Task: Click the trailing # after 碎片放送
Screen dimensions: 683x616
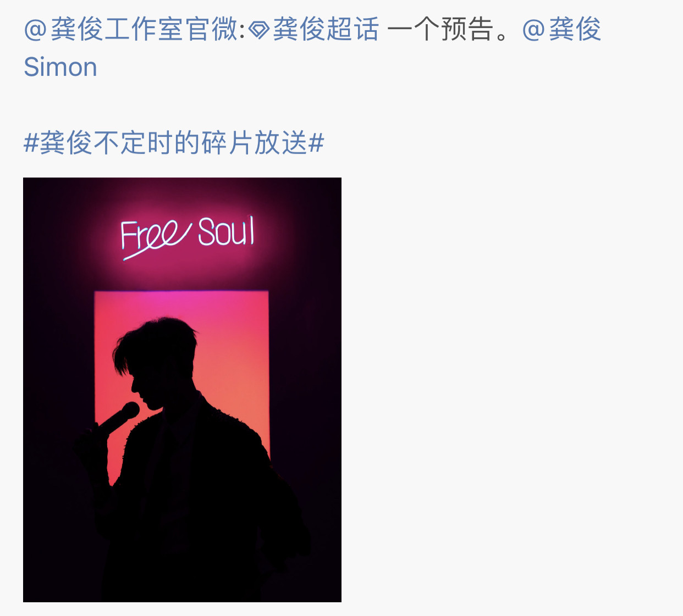Action: click(x=316, y=143)
